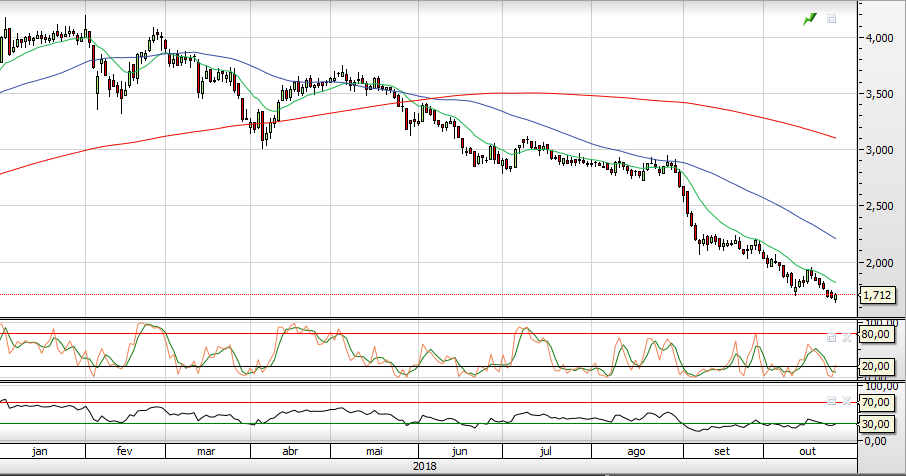
Task: Maximize the main price chart panel
Action: click(831, 18)
